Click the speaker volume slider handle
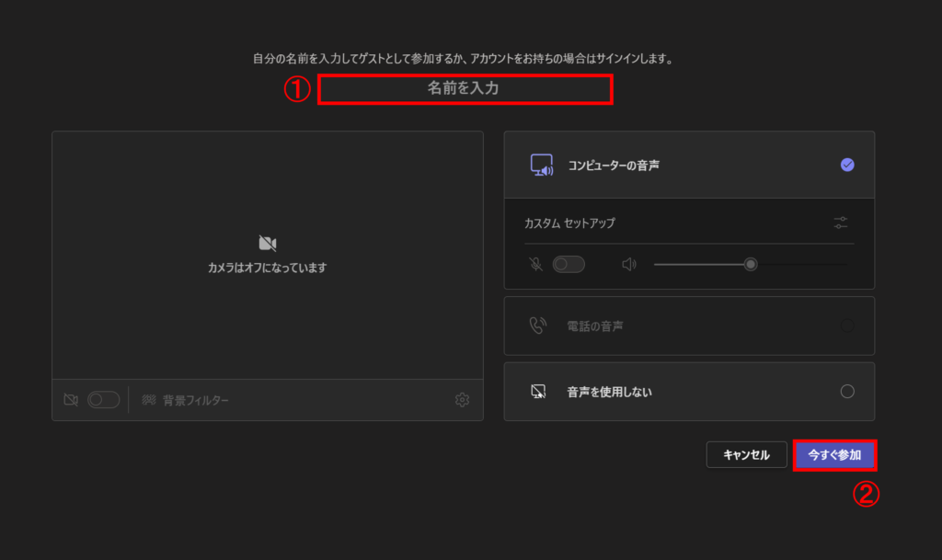The width and height of the screenshot is (942, 560). coord(751,265)
